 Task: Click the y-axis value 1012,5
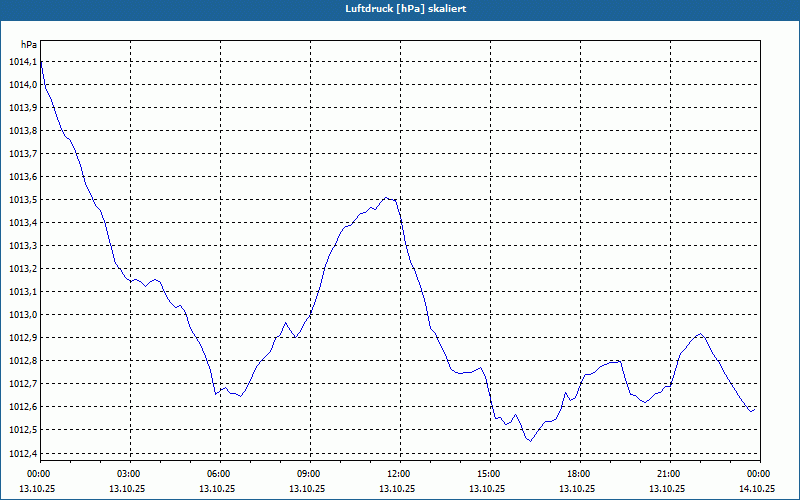coord(23,430)
